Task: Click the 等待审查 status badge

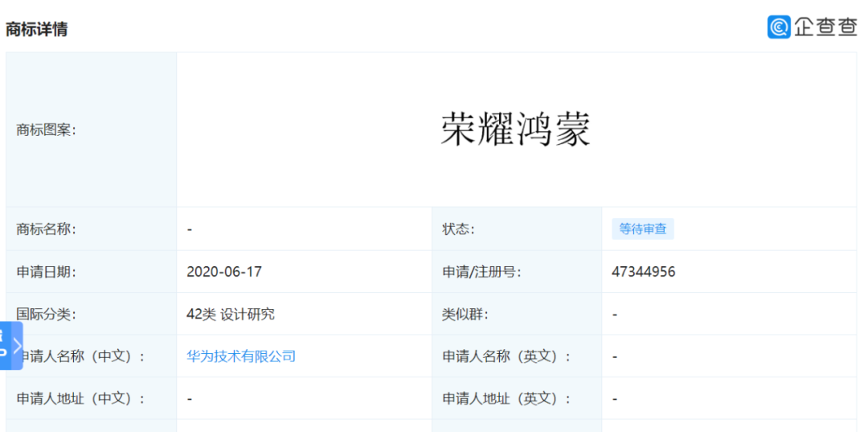Action: point(643,228)
